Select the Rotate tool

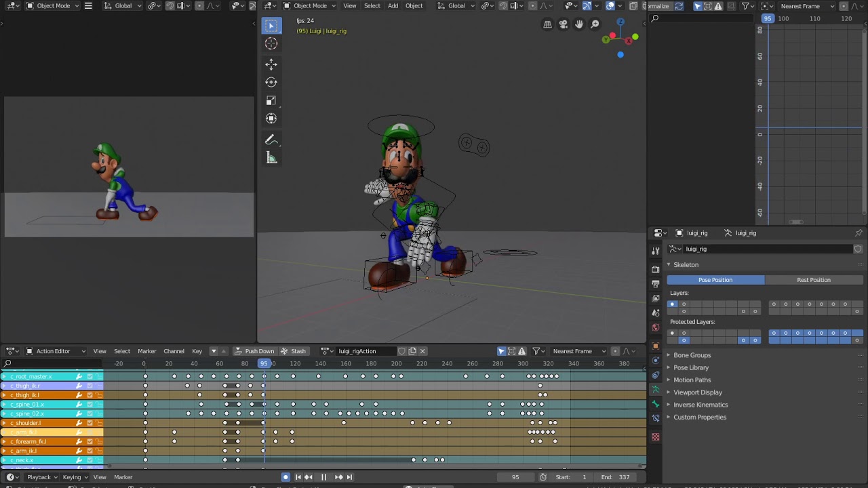coord(271,82)
